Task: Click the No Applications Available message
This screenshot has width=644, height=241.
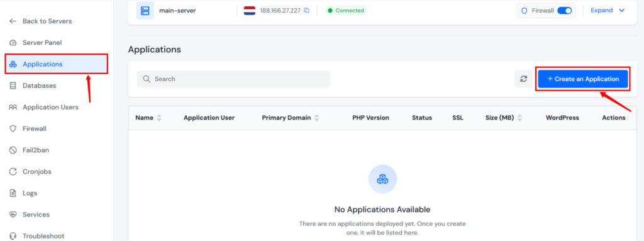Action: tap(382, 210)
